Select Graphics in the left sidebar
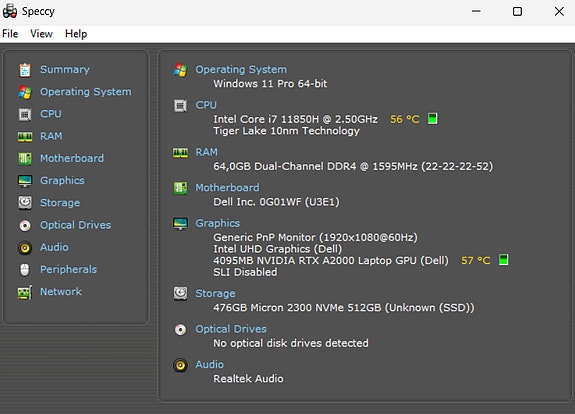Viewport: 575px width, 414px height. (x=62, y=180)
